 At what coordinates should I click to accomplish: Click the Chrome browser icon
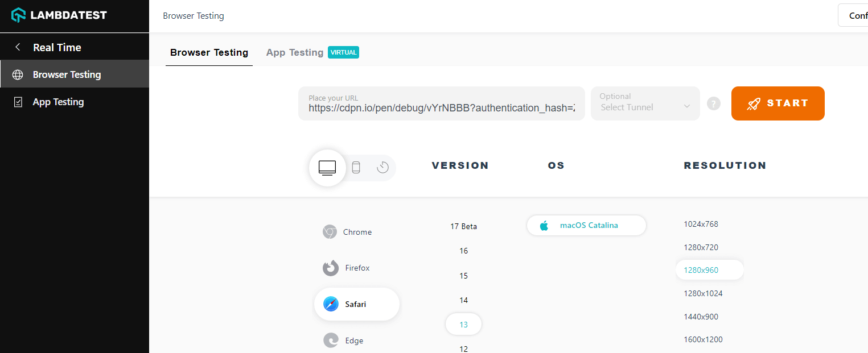tap(330, 232)
